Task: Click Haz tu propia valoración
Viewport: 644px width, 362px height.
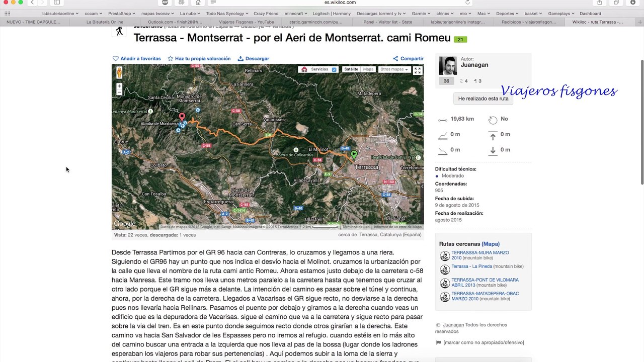Action: [199, 58]
